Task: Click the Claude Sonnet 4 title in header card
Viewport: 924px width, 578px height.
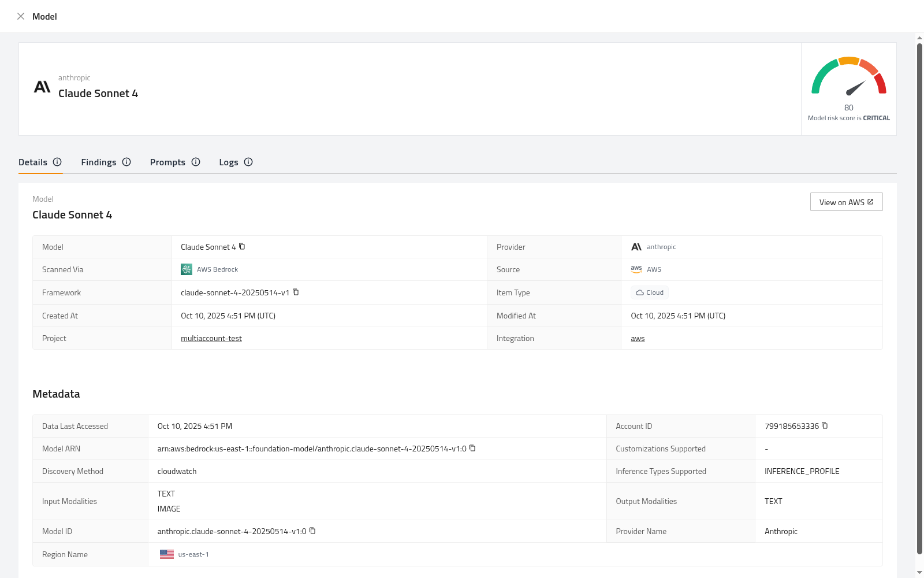Action: [x=98, y=93]
